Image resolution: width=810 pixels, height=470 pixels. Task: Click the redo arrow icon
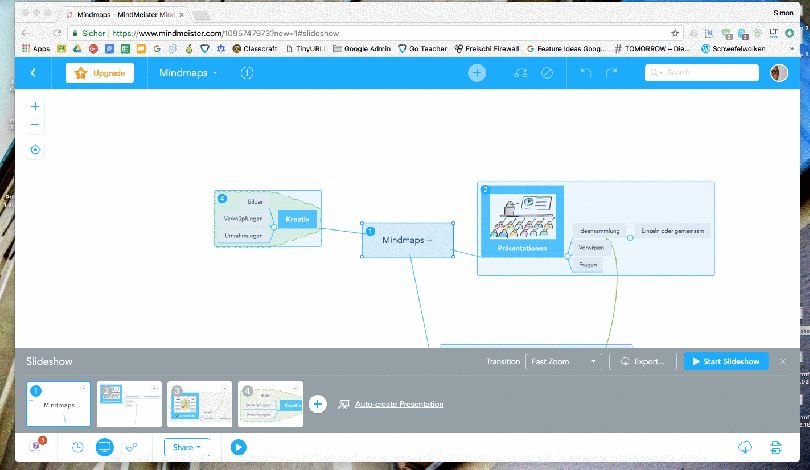pyautogui.click(x=611, y=73)
